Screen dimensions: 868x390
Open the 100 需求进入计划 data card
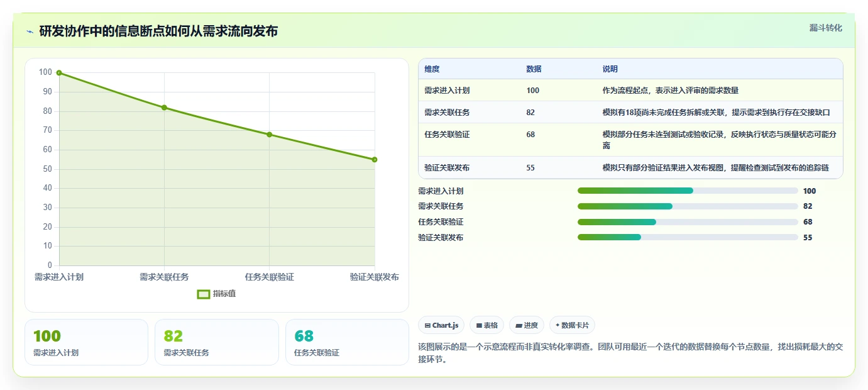click(x=86, y=342)
